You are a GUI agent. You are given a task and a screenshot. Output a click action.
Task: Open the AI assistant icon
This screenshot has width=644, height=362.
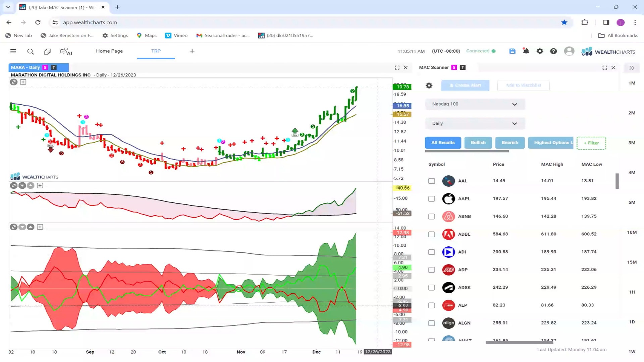[66, 52]
